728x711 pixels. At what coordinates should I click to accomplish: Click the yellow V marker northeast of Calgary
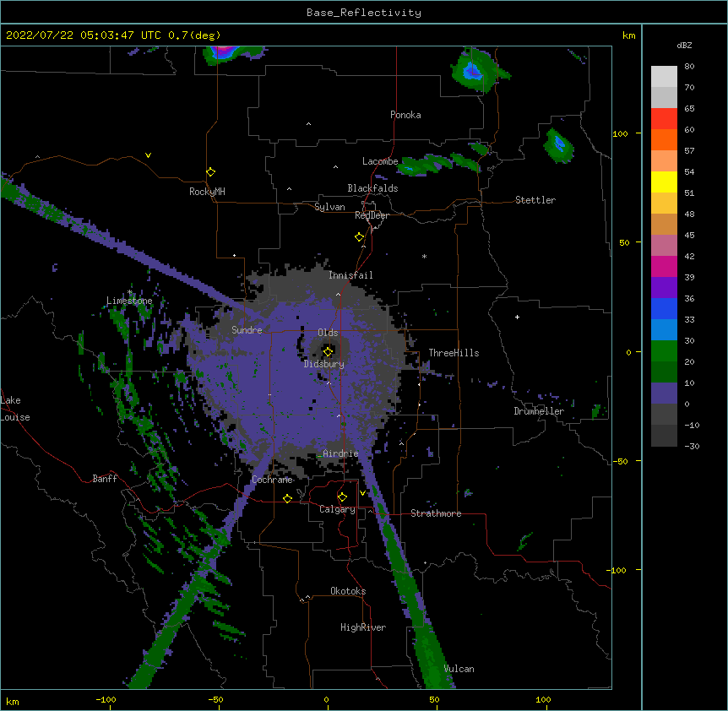[362, 493]
